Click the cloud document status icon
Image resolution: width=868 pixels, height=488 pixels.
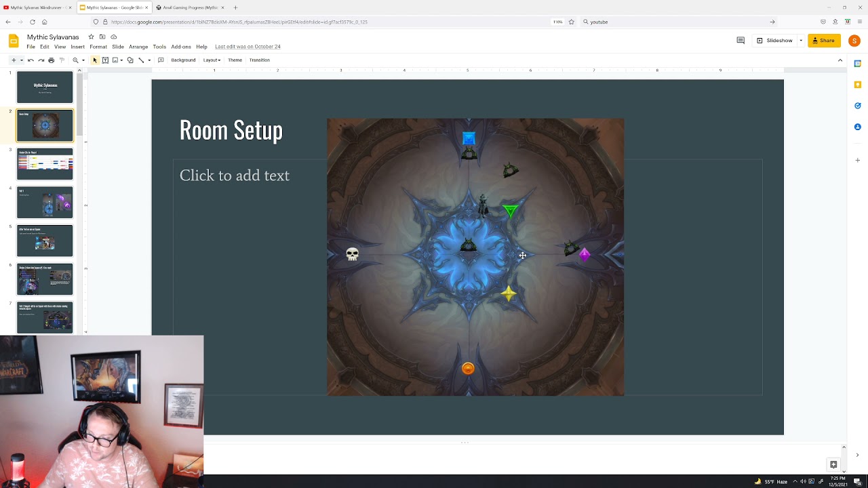point(114,37)
